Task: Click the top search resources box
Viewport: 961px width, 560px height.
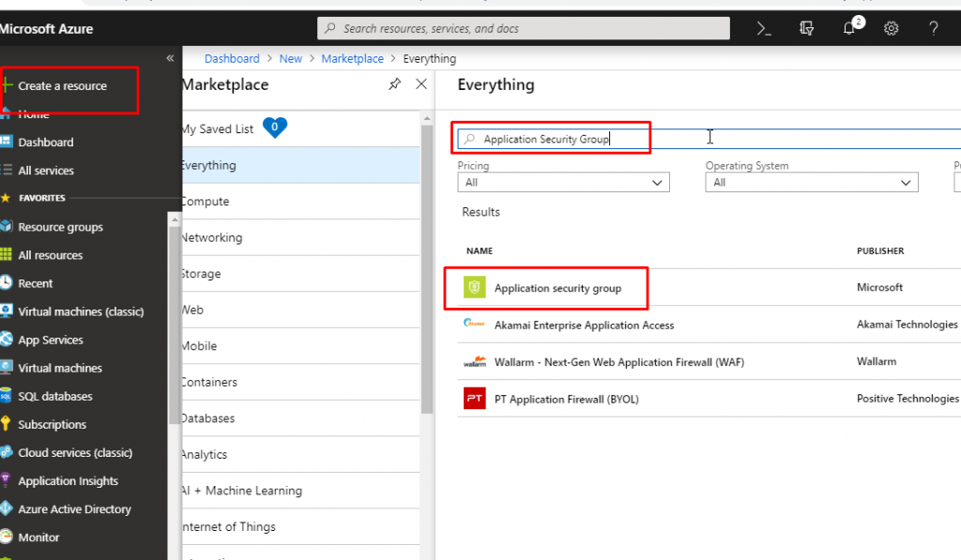Action: tap(523, 28)
